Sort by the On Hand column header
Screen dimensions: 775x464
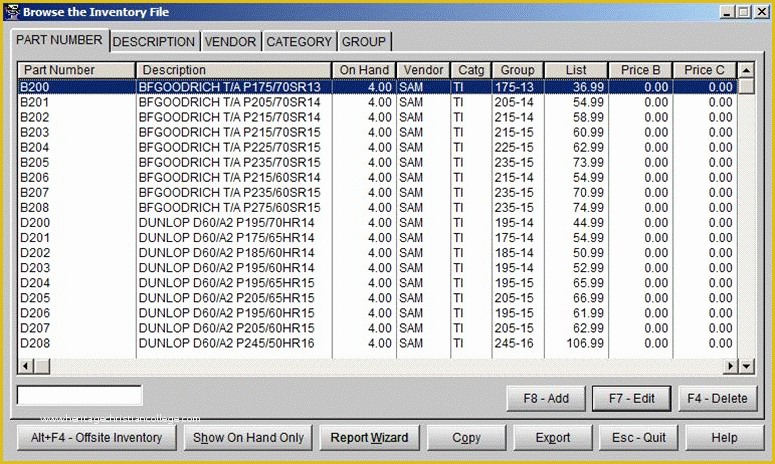point(364,70)
